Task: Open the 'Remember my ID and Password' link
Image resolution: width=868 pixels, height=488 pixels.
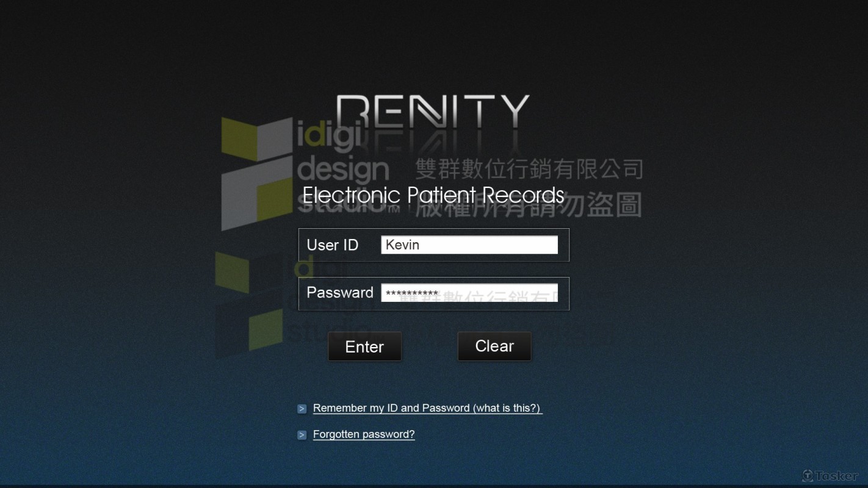Action: (x=391, y=408)
